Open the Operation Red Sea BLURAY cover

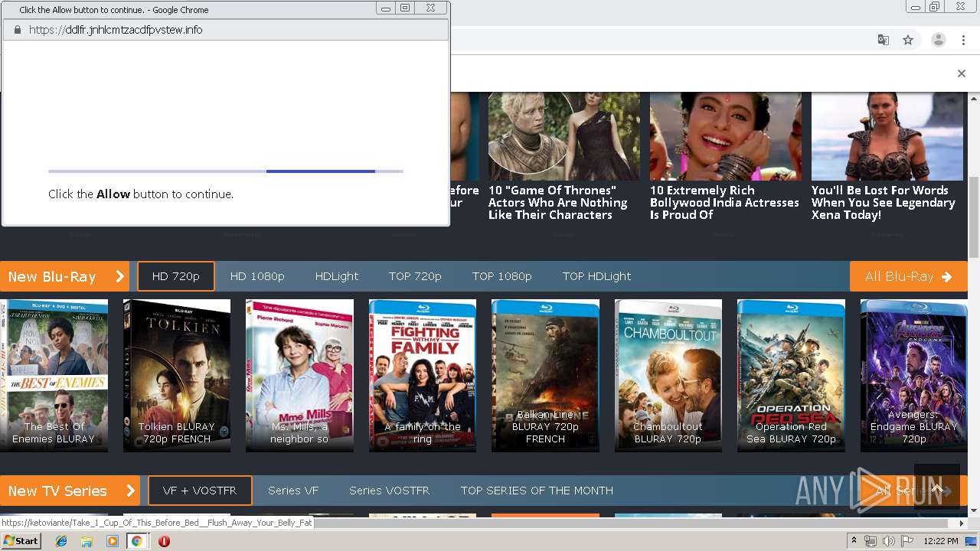791,375
